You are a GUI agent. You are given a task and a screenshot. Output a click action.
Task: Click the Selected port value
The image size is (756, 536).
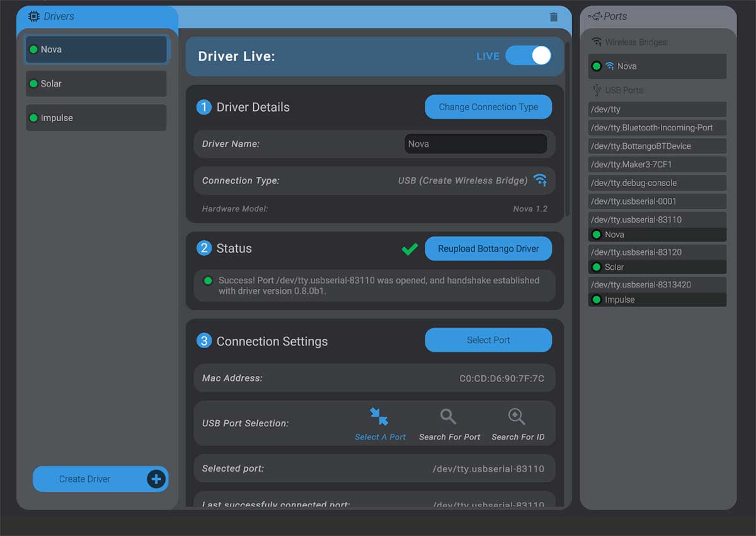point(488,469)
